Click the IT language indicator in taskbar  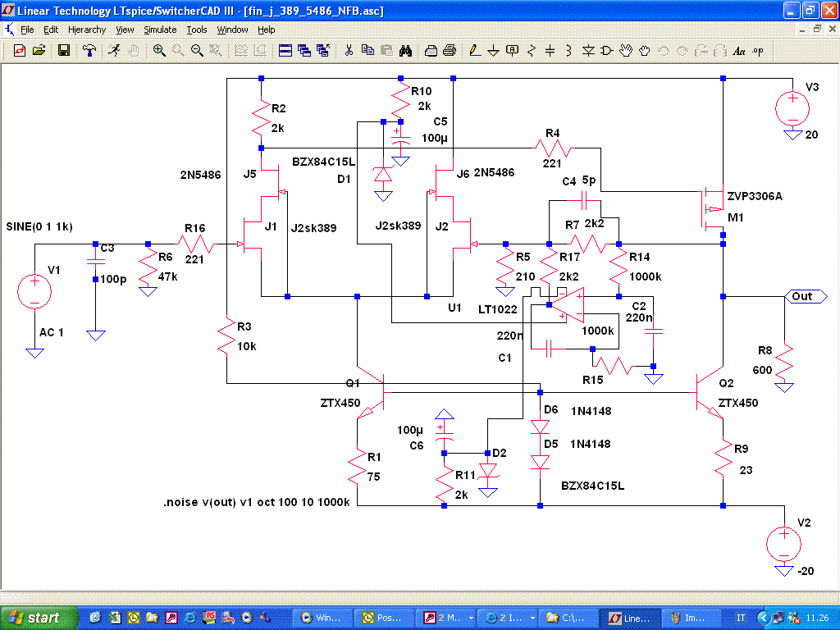pos(741,618)
